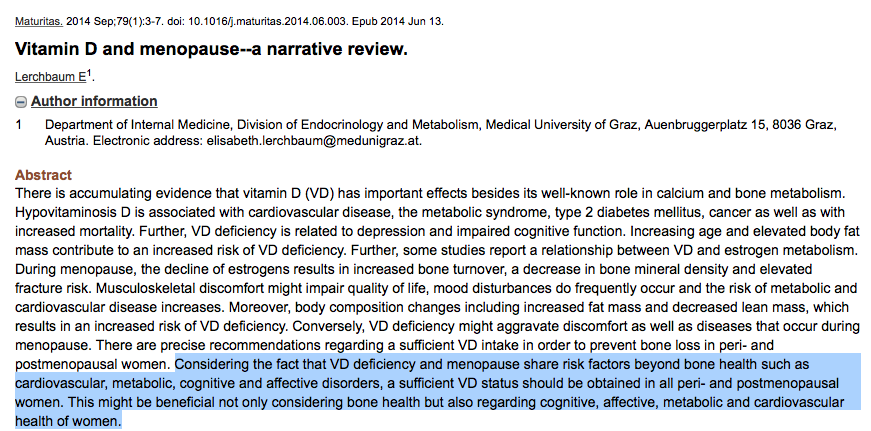Click the highlighted 'health of women.' ending text

[69, 421]
